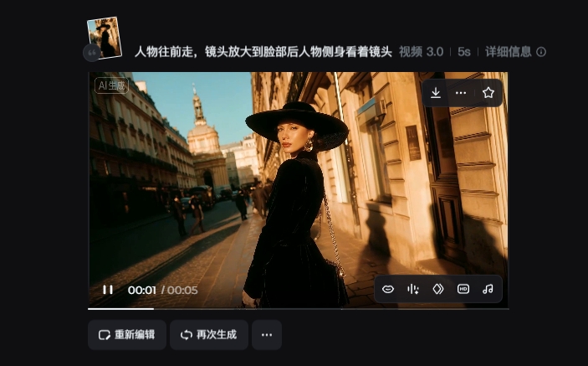The height and width of the screenshot is (366, 588).
Task: Open the more menu beside 再次生成
Action: [x=267, y=334]
